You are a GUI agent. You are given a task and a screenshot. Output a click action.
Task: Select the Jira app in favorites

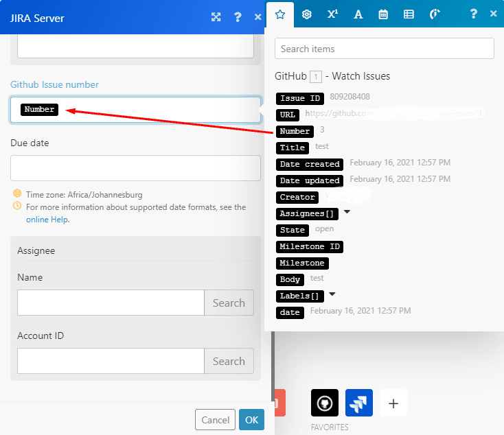[x=359, y=403]
